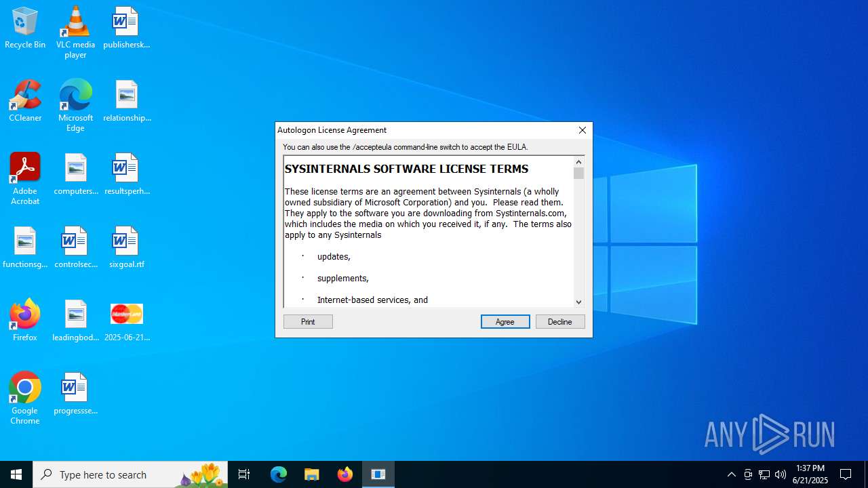The width and height of the screenshot is (868, 488).
Task: Open the Recycle Bin desktop icon
Action: coord(25,28)
